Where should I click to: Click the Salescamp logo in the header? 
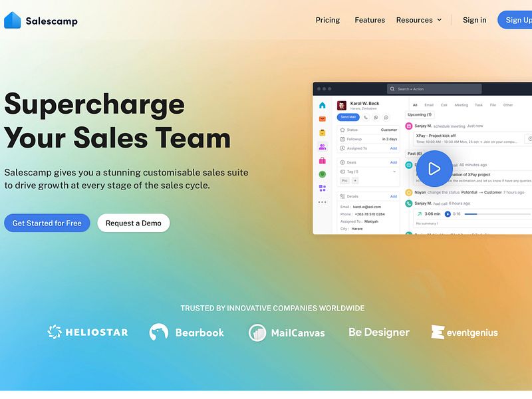41,20
